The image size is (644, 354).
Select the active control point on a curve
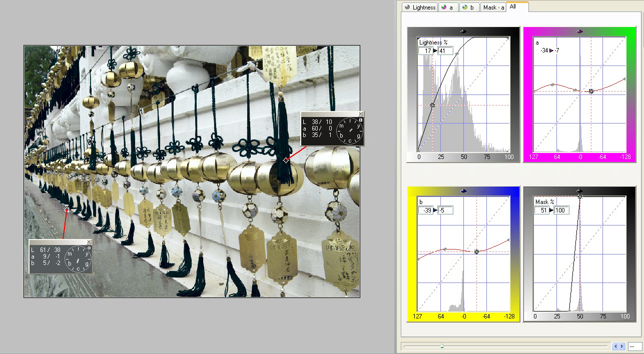click(x=591, y=91)
